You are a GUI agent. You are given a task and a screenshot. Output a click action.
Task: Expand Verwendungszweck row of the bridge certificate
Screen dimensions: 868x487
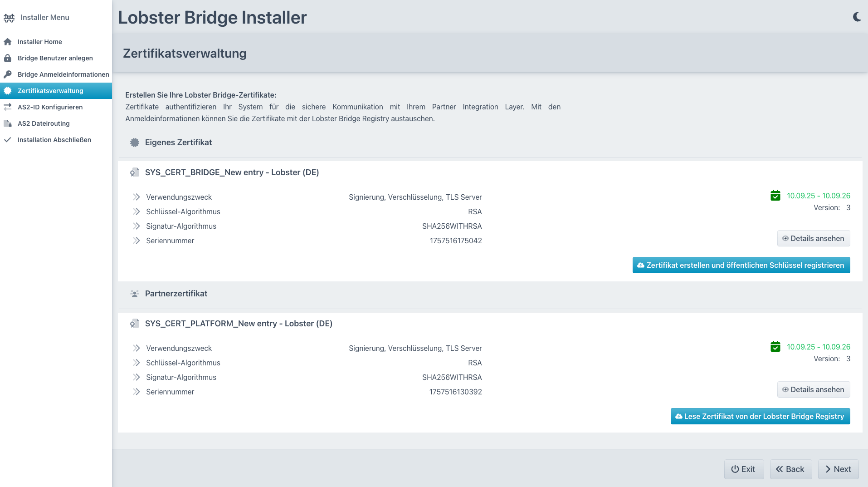[x=136, y=197]
